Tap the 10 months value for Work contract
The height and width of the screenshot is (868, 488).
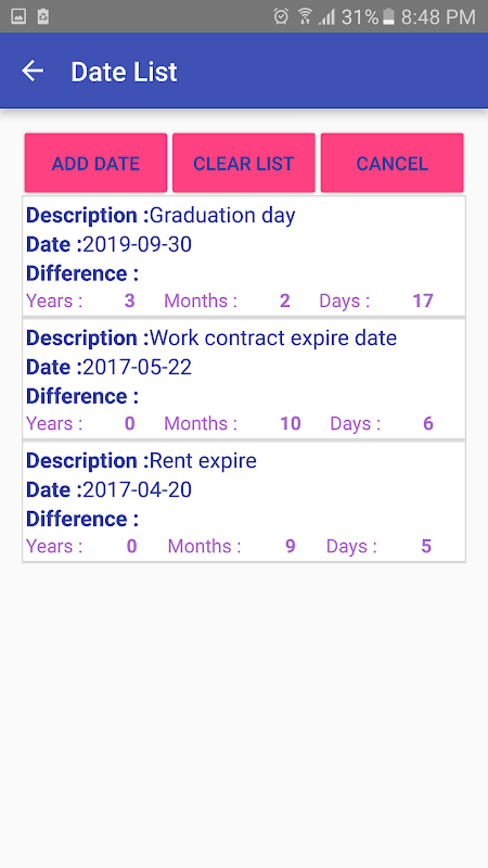pyautogui.click(x=290, y=423)
